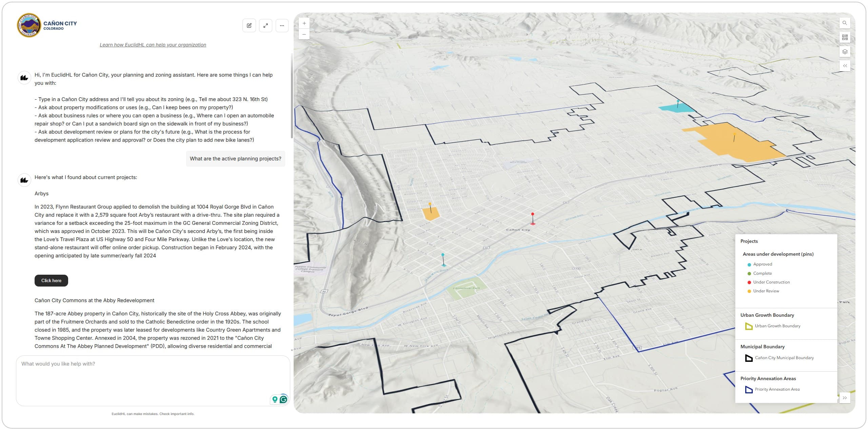Click the chat panel scrollbar
The width and height of the screenshot is (868, 431).
(292, 96)
